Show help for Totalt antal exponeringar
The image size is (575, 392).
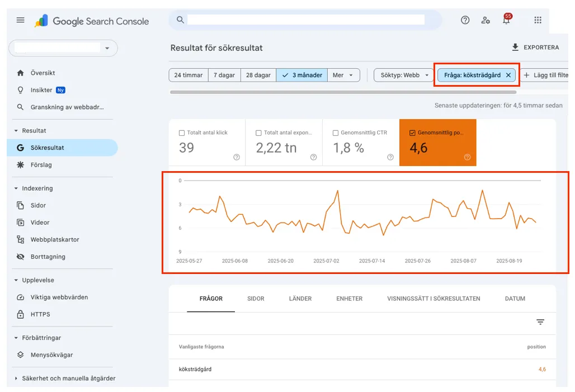(x=314, y=157)
